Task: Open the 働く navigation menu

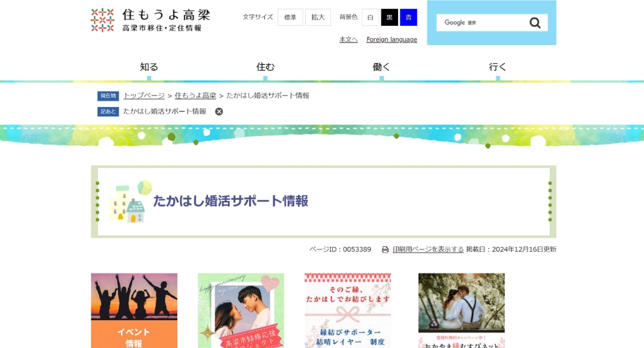Action: pos(381,67)
